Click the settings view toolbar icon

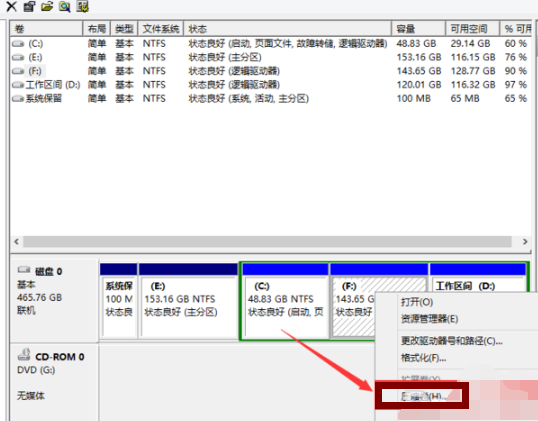82,6
